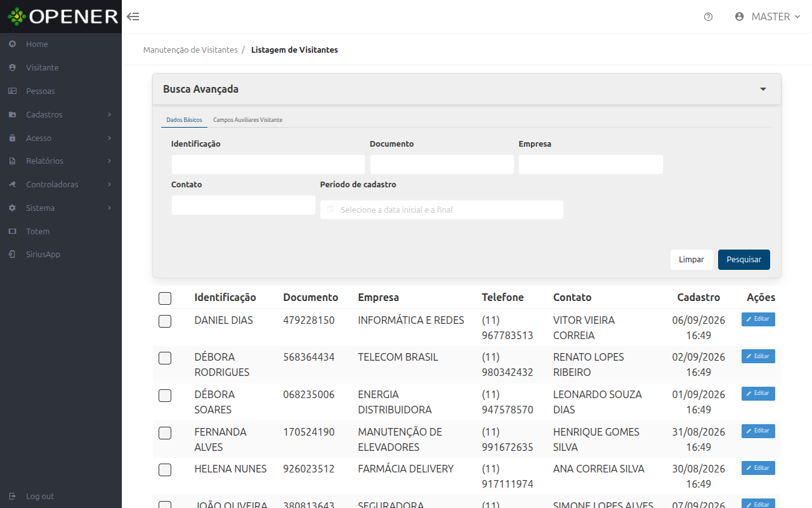Expand the Relatórios submenu chevron

(110, 161)
